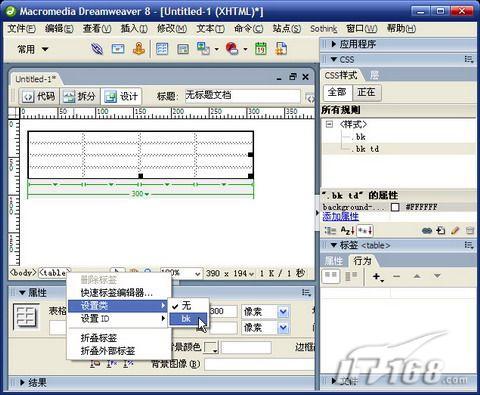Image resolution: width=480 pixels, height=395 pixels.
Task: Click the table icon in Properties inspector
Action: point(26,316)
